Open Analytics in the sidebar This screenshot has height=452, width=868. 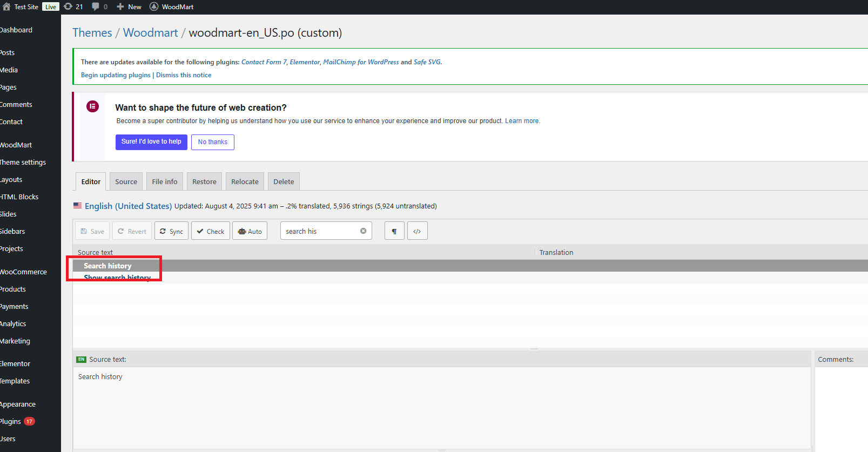pos(14,323)
